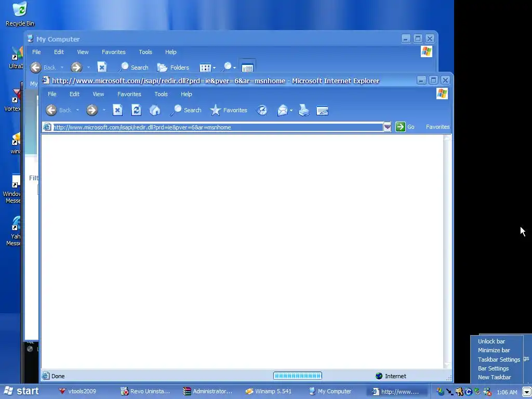Select New Taskbar in popup menu
The width and height of the screenshot is (532, 399).
coord(495,377)
